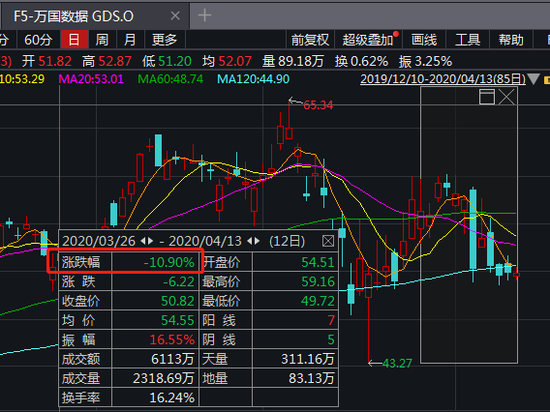Viewport: 550px width, 412px height.
Task: Open a new tab with plus icon
Action: point(204,15)
